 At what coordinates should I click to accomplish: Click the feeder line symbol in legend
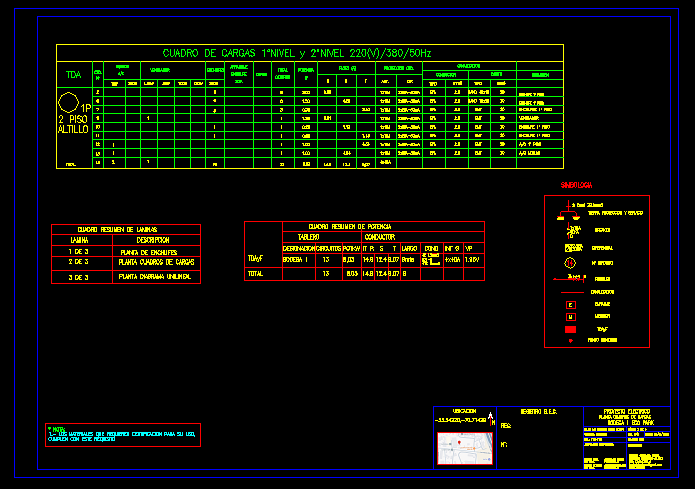click(570, 278)
